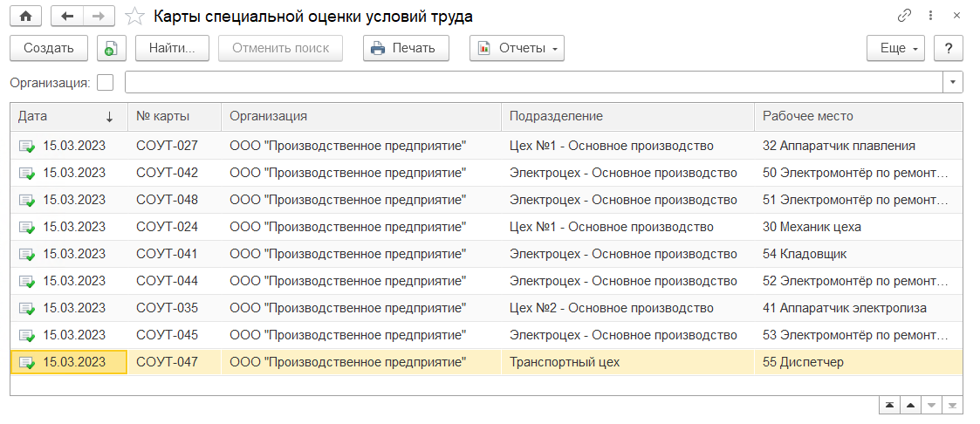Viewport: 980px width, 424px height.
Task: Navigate forward with the right arrow
Action: (98, 16)
